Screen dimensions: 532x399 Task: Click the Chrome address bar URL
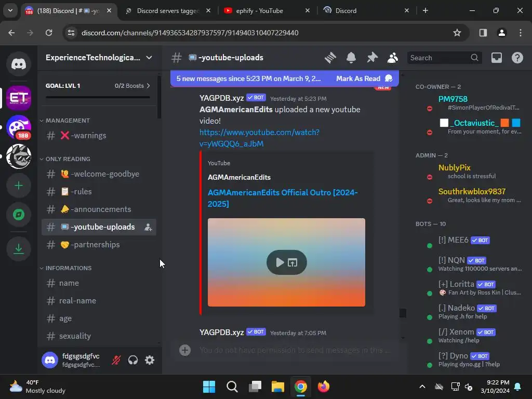coord(190,33)
